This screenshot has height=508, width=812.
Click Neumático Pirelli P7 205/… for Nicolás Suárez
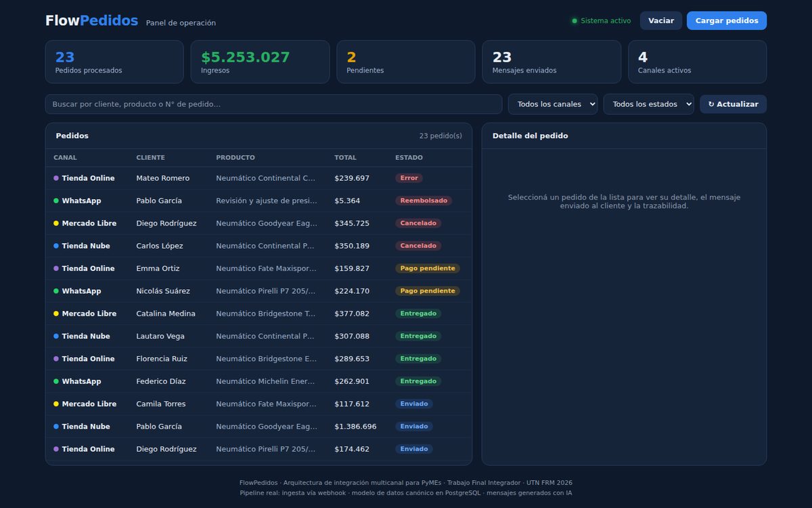pyautogui.click(x=267, y=291)
